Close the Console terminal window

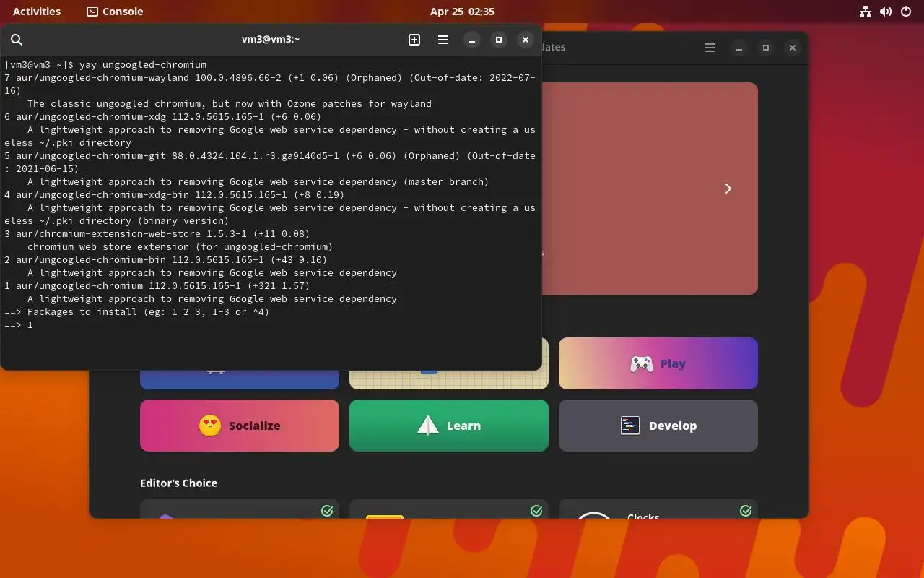pos(526,40)
